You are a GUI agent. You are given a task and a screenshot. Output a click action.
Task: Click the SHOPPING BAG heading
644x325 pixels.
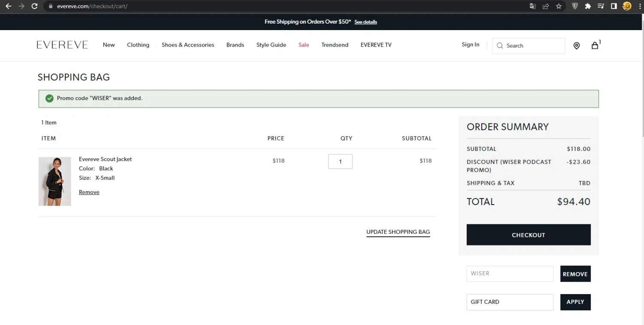pyautogui.click(x=74, y=77)
